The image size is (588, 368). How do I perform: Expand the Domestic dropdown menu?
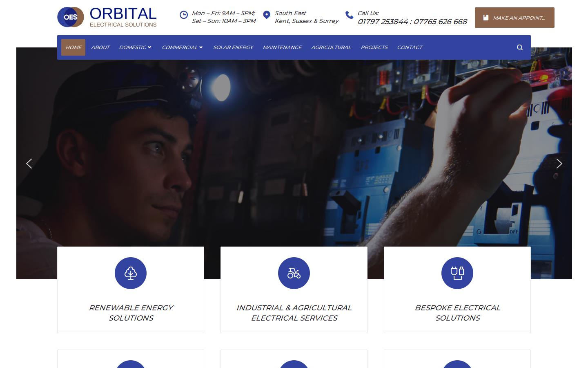tap(135, 47)
